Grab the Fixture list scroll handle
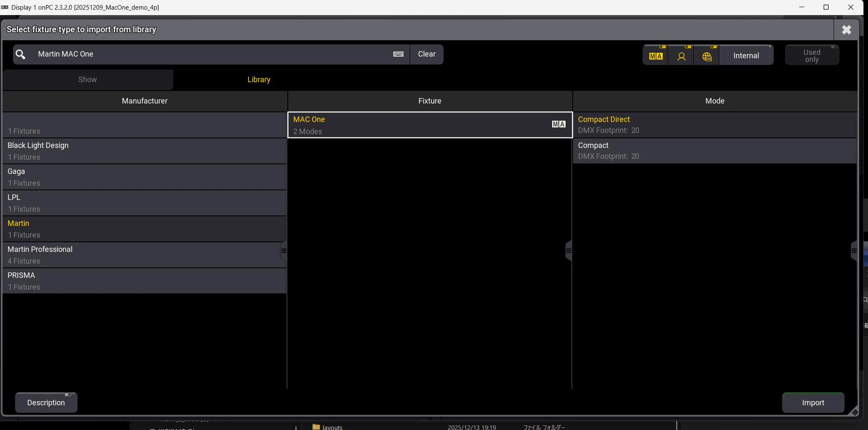This screenshot has width=868, height=430. [568, 251]
